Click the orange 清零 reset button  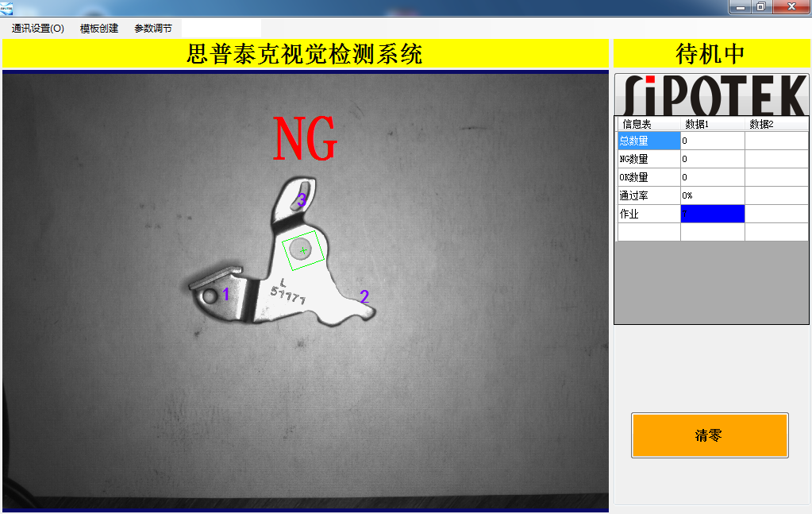[710, 435]
